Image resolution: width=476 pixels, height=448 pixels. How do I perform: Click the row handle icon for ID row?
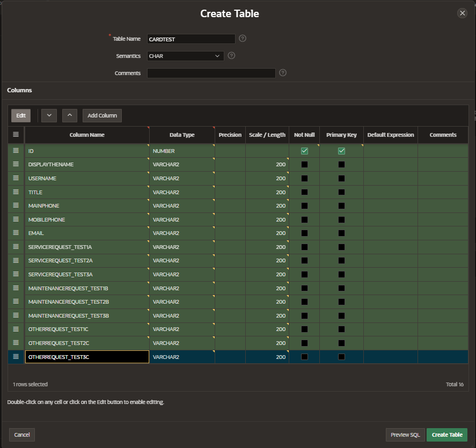[16, 151]
